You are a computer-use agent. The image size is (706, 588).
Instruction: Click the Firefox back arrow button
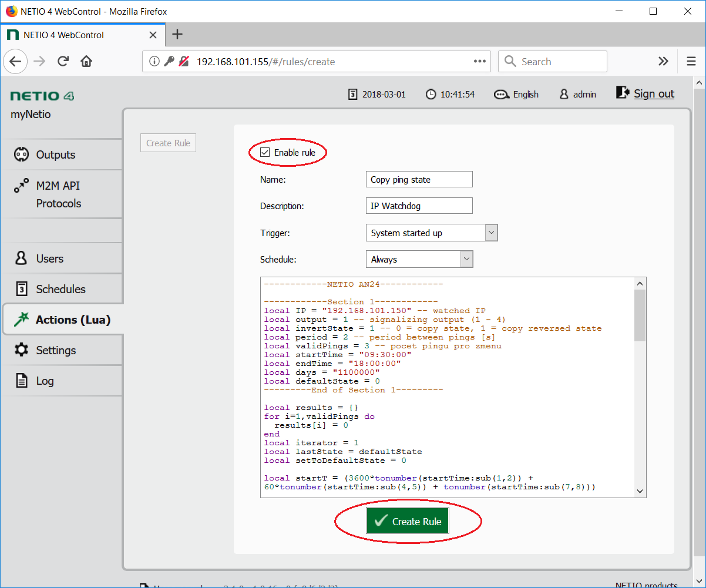pos(15,62)
